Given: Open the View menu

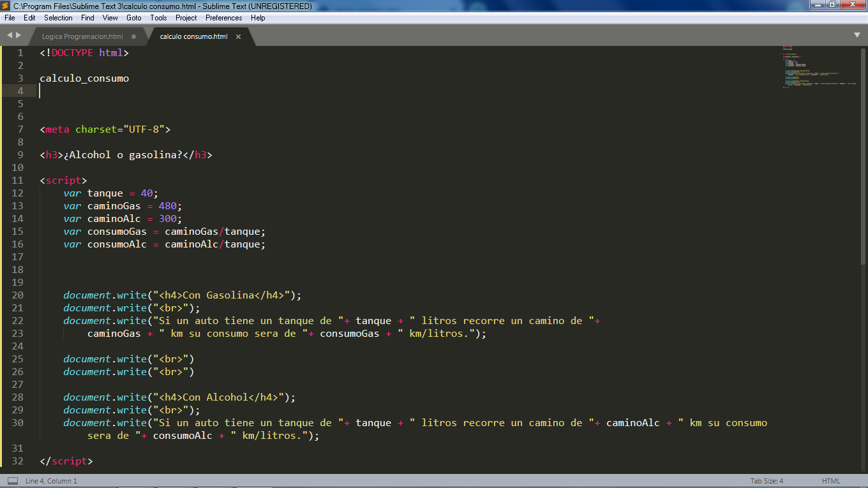Looking at the screenshot, I should 110,18.
